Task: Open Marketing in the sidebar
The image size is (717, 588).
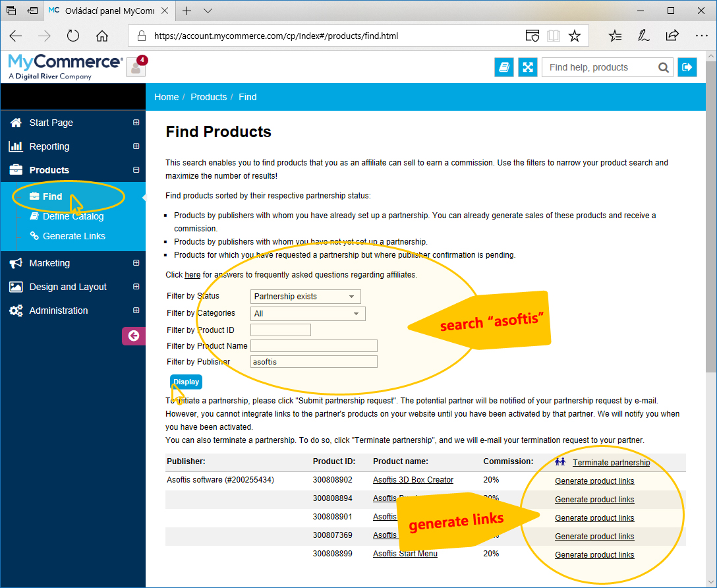Action: (49, 263)
